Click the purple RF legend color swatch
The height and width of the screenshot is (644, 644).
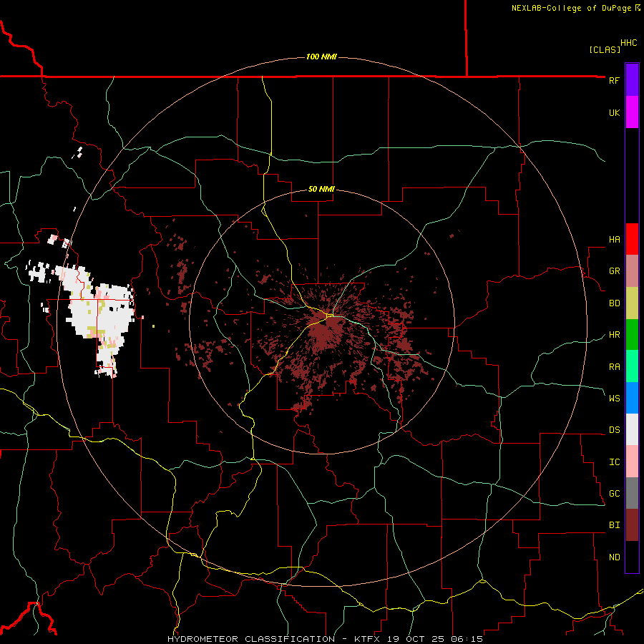click(x=632, y=80)
